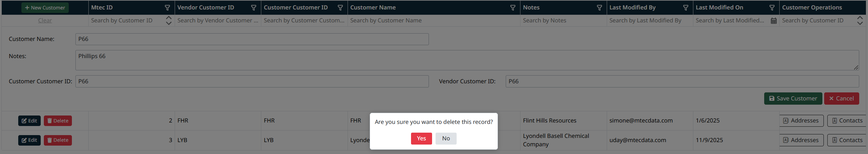The width and height of the screenshot is (868, 154).
Task: Adjust Mtec ID search spinner arrows
Action: coord(169,20)
